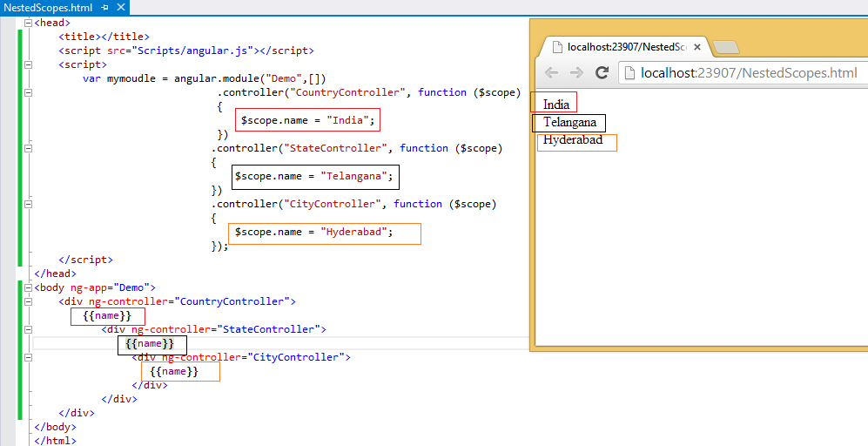Viewport: 868px width, 446px height.
Task: Collapse the CityController div region
Action: coord(28,357)
